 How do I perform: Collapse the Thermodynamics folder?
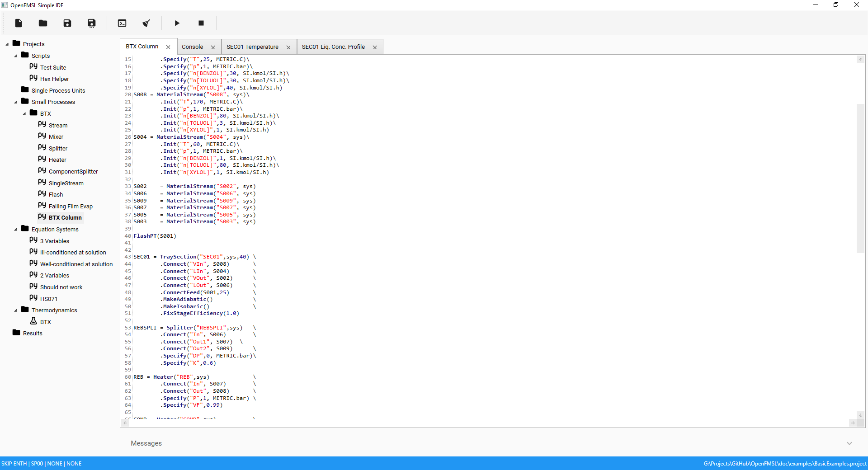pyautogui.click(x=16, y=310)
